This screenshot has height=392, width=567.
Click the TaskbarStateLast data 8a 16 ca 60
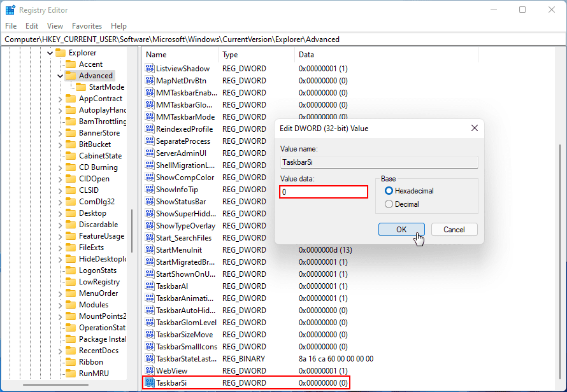coord(336,359)
